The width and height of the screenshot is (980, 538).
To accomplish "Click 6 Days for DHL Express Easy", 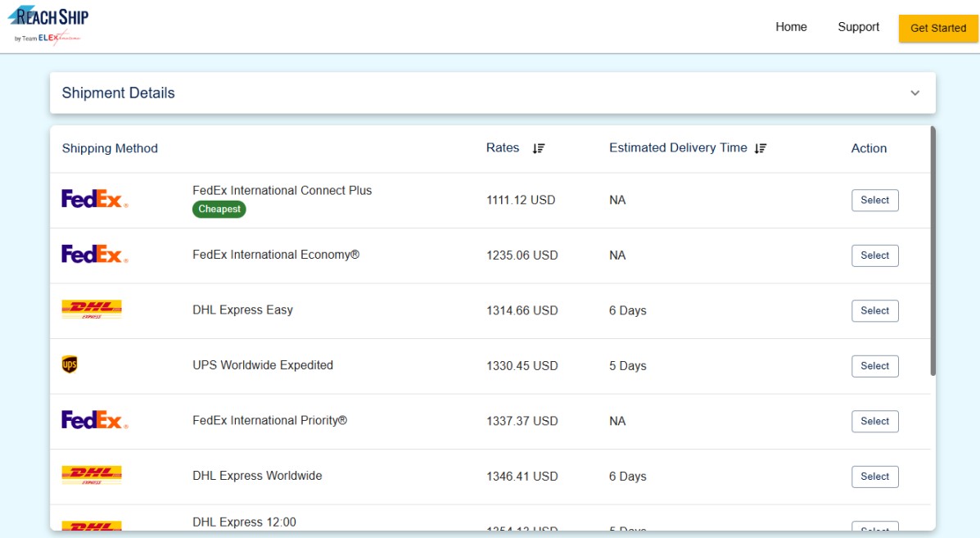I will pyautogui.click(x=627, y=310).
